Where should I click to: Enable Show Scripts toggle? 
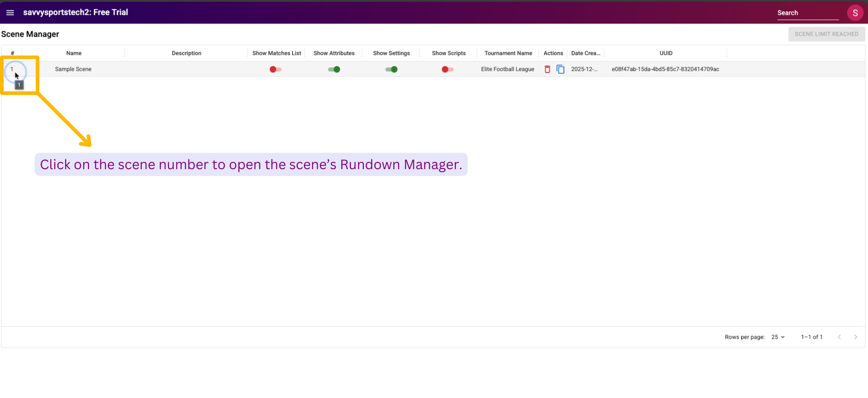pos(448,69)
